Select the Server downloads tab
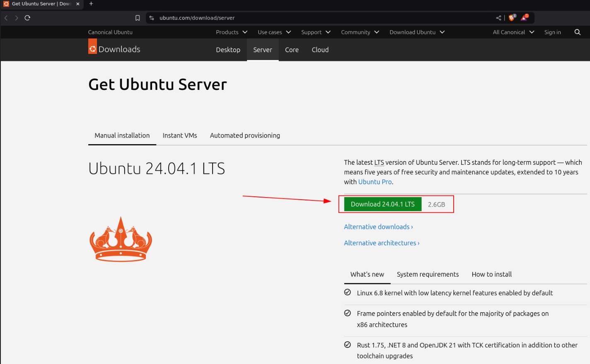Image resolution: width=590 pixels, height=364 pixels. pyautogui.click(x=263, y=50)
